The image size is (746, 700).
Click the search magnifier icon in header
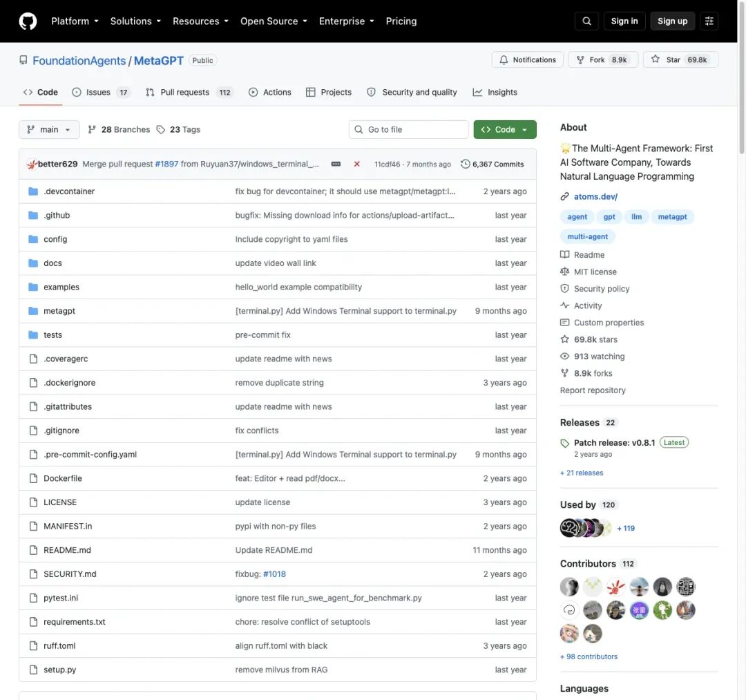[586, 21]
